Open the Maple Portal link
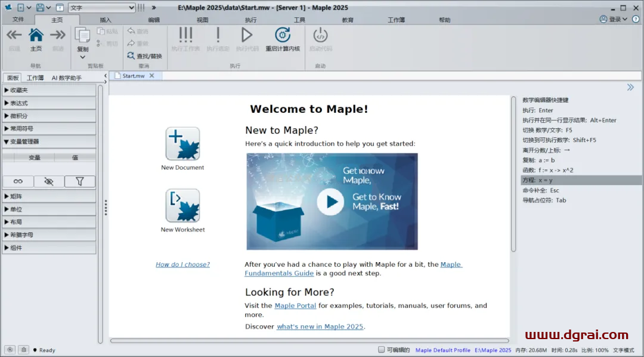644x357 pixels. click(x=295, y=306)
